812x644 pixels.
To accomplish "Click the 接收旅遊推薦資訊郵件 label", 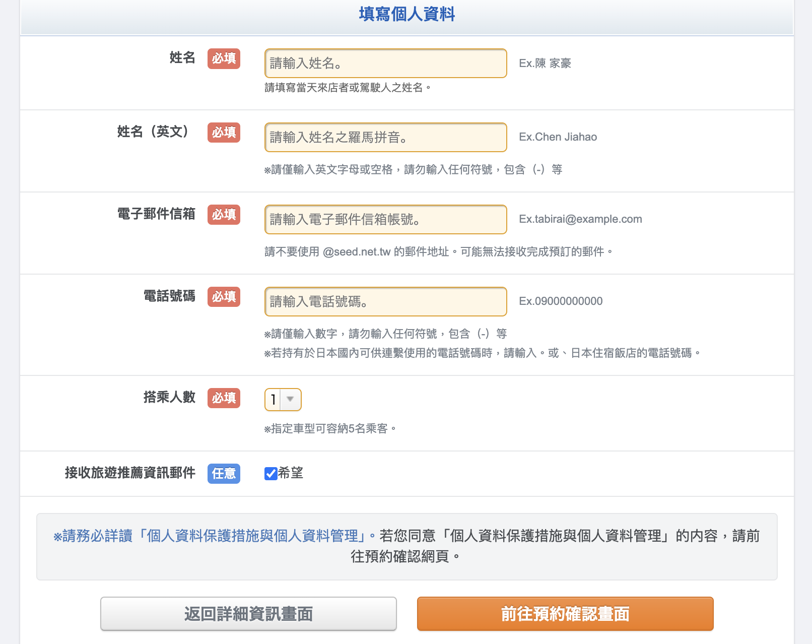I will 130,473.
